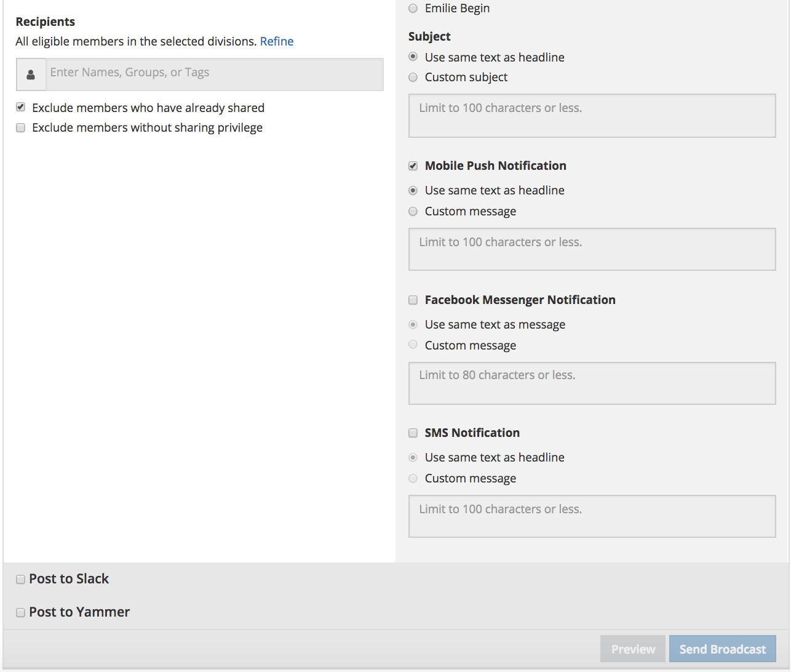
Task: Select Mobile Push: Use same text as headline
Action: pos(413,191)
